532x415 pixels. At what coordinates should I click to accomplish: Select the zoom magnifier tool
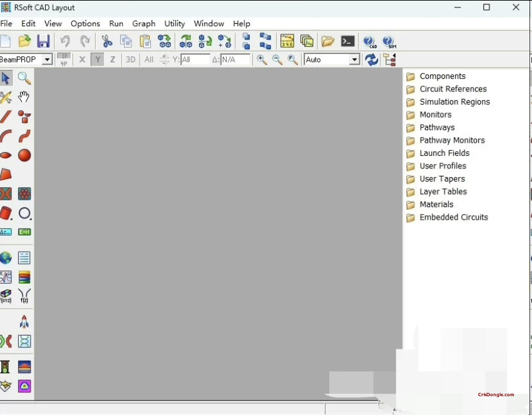click(24, 78)
